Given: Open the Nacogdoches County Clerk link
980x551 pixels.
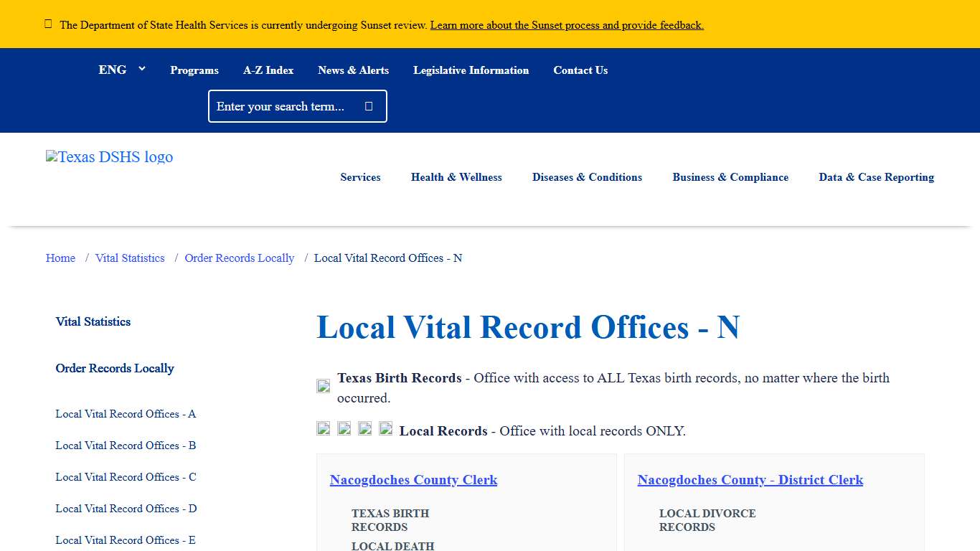Looking at the screenshot, I should point(413,480).
